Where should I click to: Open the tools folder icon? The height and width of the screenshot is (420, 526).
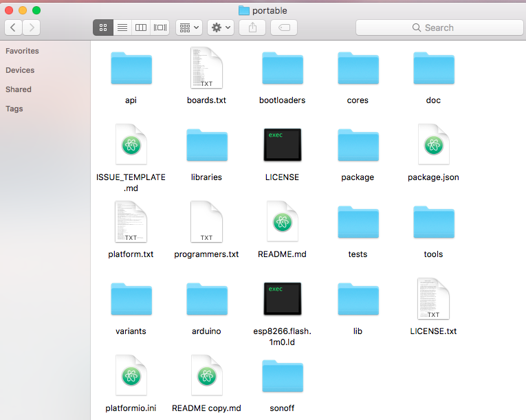click(x=434, y=222)
